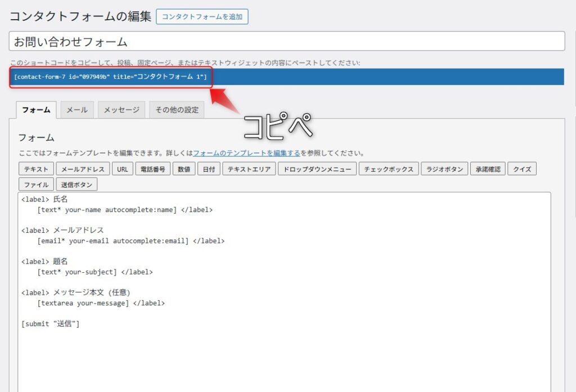The height and width of the screenshot is (392, 576).
Task: Click the form title input field
Action: (x=287, y=42)
